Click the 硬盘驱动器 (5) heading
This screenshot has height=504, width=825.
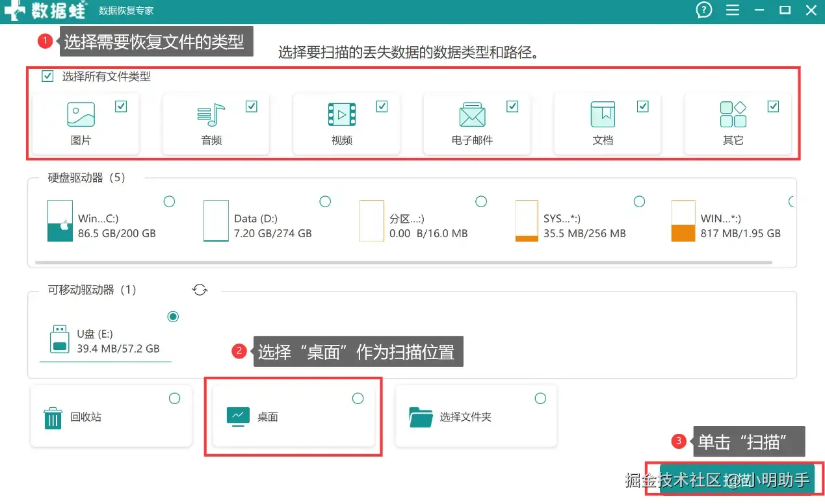coord(86,177)
